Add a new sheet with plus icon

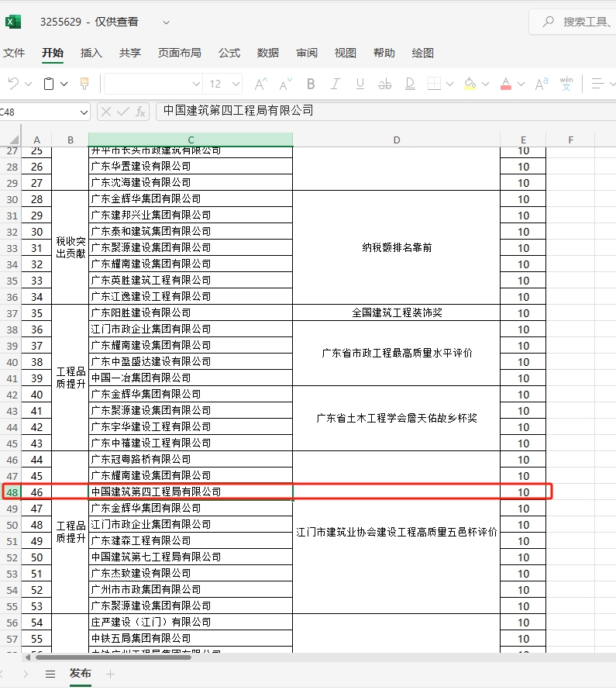[110, 674]
